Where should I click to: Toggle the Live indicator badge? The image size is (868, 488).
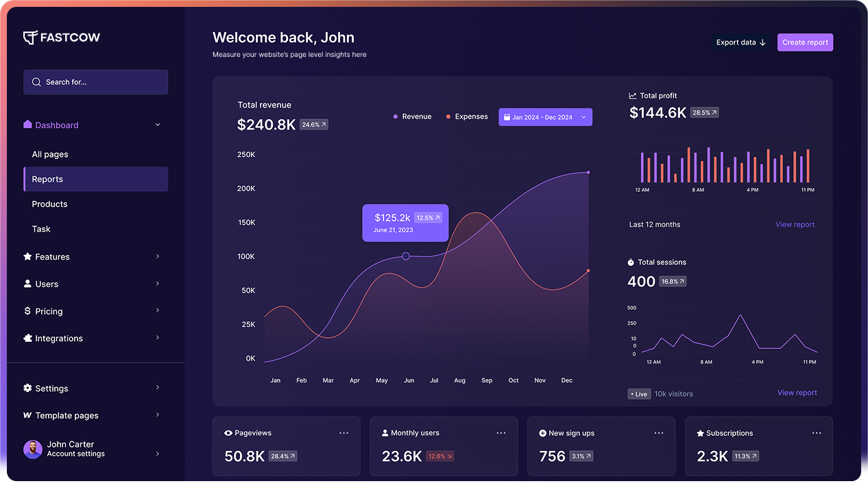639,393
